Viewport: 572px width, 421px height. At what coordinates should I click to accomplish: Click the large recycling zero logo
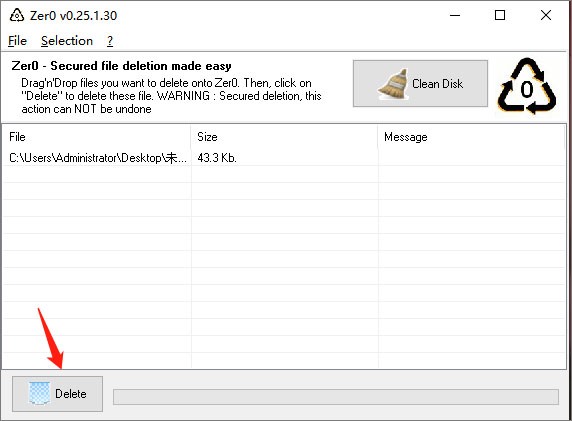[527, 86]
